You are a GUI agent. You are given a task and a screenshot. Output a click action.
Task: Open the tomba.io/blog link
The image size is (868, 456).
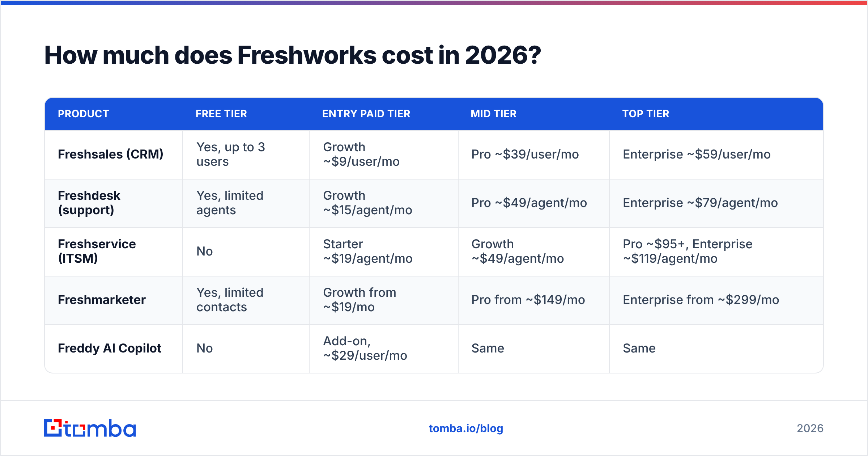(466, 428)
